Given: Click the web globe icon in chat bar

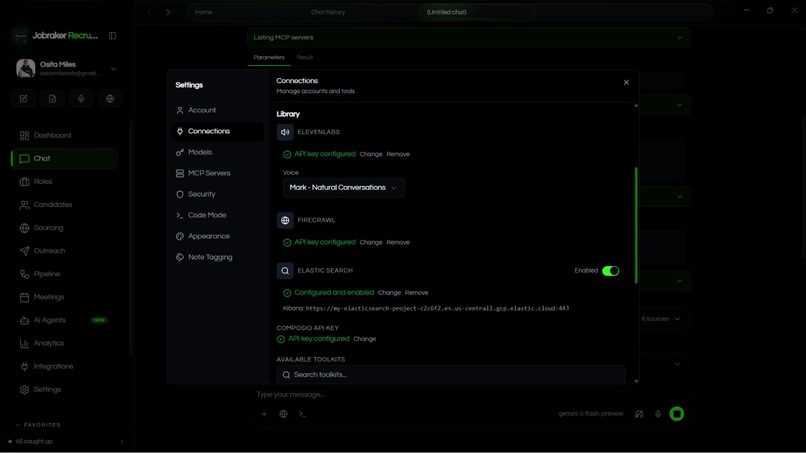Looking at the screenshot, I should tap(283, 414).
